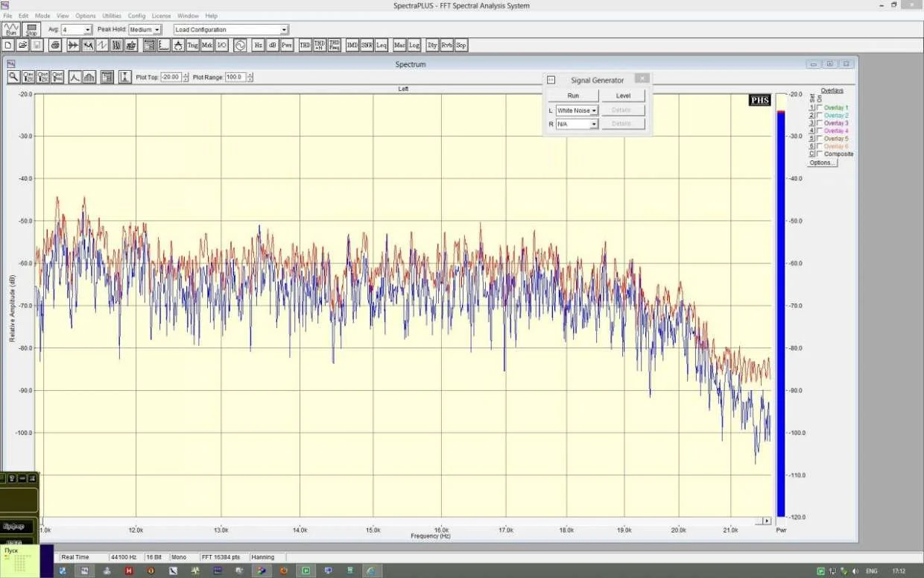Click the overlays Options button
Viewport: 924px width, 578px height.
point(822,163)
